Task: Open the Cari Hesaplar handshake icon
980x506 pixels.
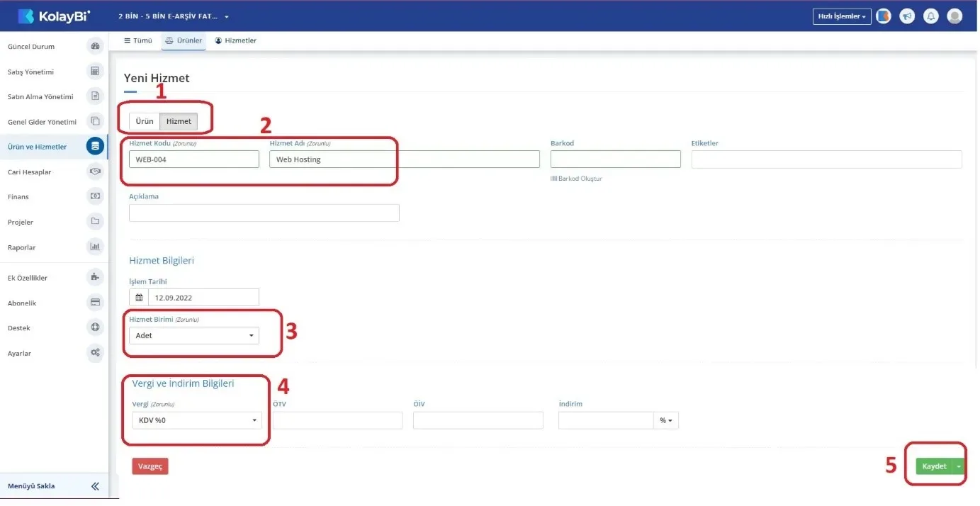Action: pyautogui.click(x=95, y=172)
